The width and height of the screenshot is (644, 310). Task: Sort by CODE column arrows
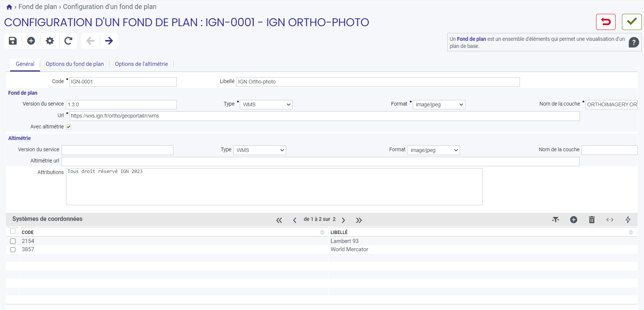[322, 232]
